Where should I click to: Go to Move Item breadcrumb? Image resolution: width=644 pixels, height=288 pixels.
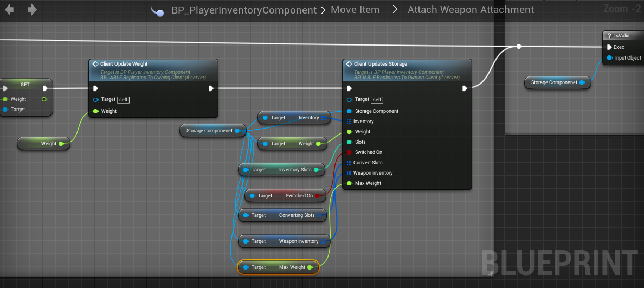click(355, 10)
